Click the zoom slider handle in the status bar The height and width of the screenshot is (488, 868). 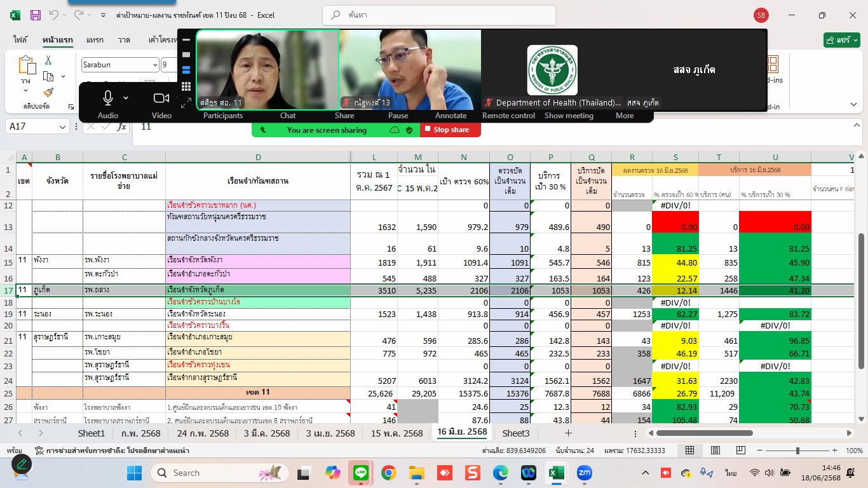pyautogui.click(x=798, y=451)
